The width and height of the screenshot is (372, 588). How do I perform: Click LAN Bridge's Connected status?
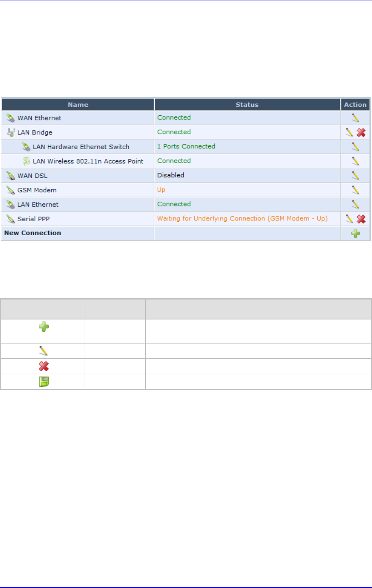tap(174, 132)
